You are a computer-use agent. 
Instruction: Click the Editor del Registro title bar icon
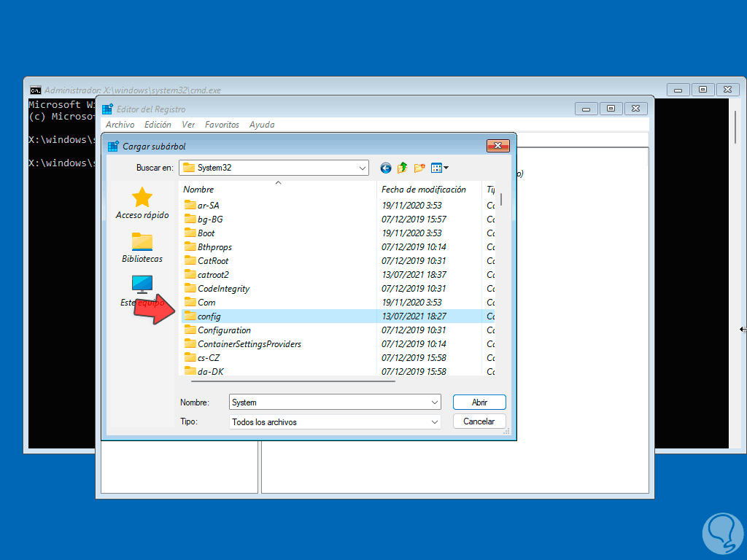pos(107,109)
